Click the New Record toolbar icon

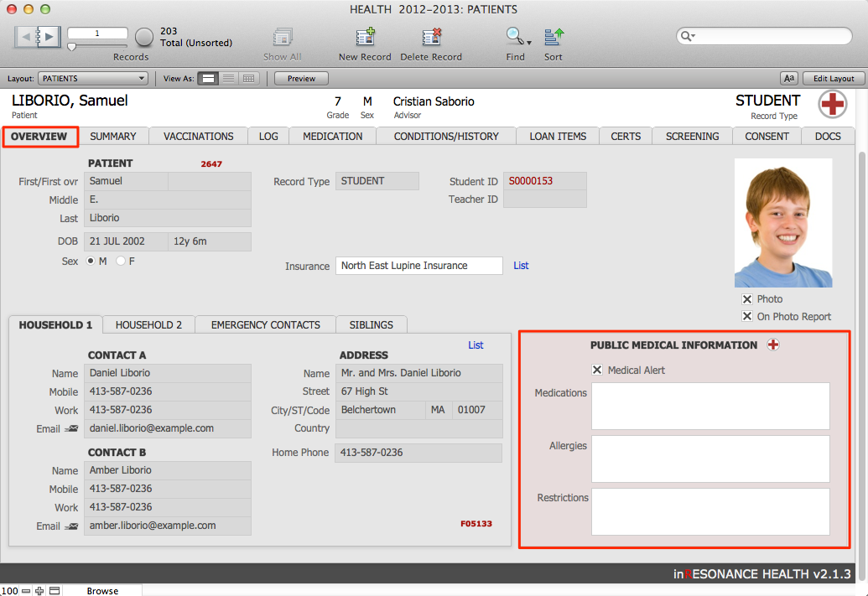tap(365, 37)
